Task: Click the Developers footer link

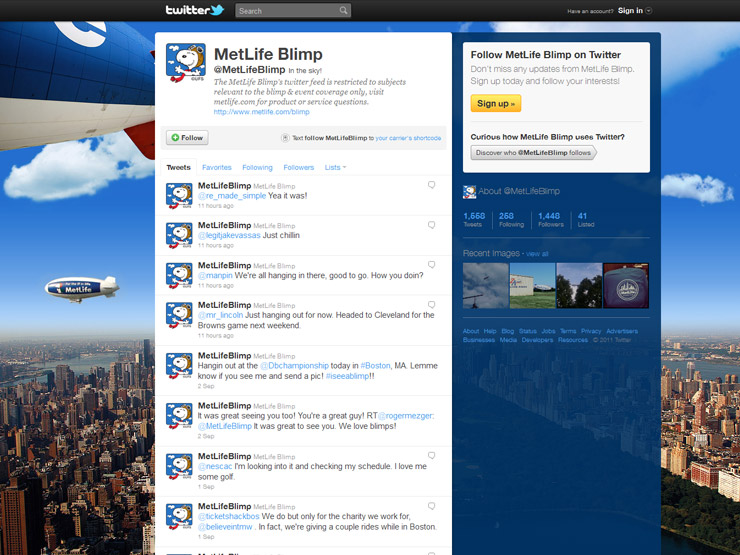Action: point(537,340)
